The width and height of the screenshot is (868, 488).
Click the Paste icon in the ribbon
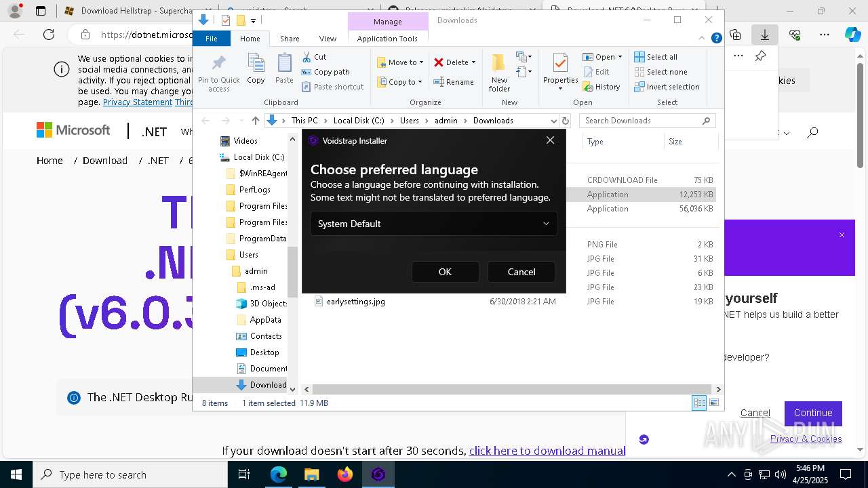tap(284, 68)
